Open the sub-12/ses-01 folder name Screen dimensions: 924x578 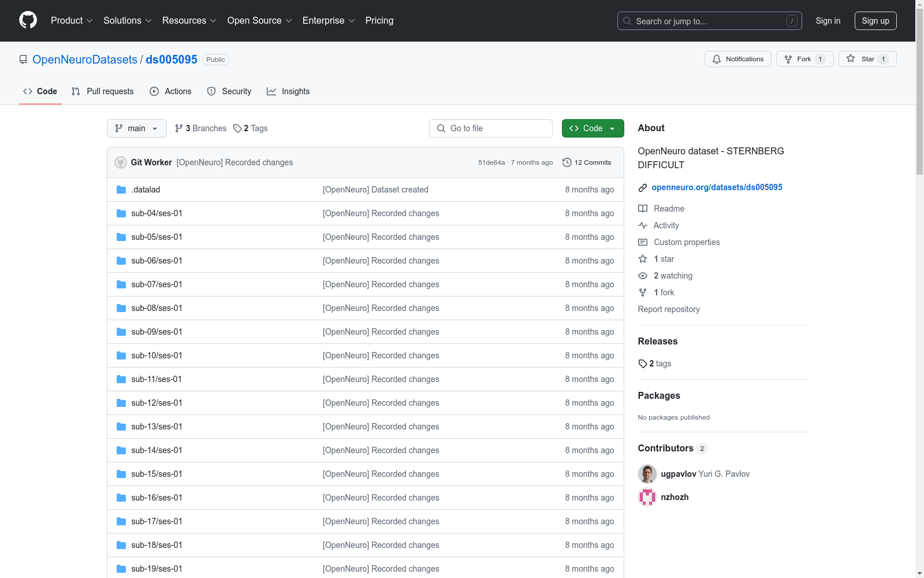click(157, 403)
